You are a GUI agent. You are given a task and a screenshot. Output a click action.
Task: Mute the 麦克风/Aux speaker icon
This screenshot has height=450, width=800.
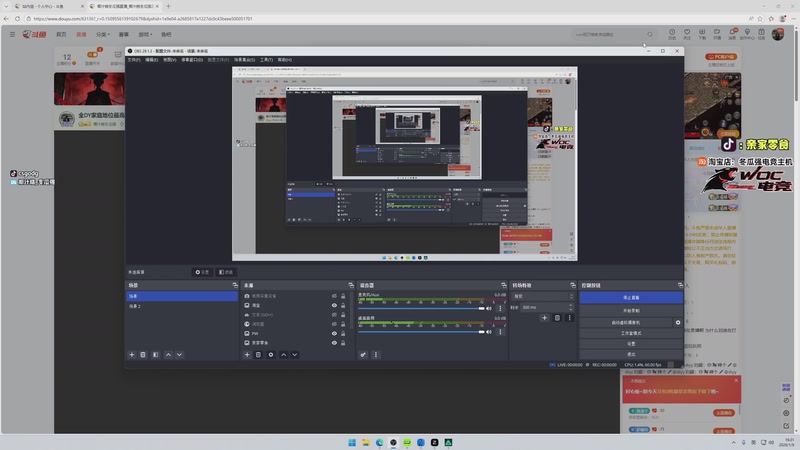(489, 308)
